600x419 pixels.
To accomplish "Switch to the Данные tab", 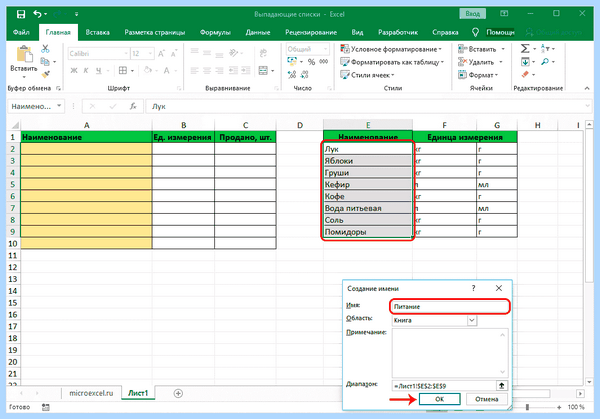I will [258, 33].
